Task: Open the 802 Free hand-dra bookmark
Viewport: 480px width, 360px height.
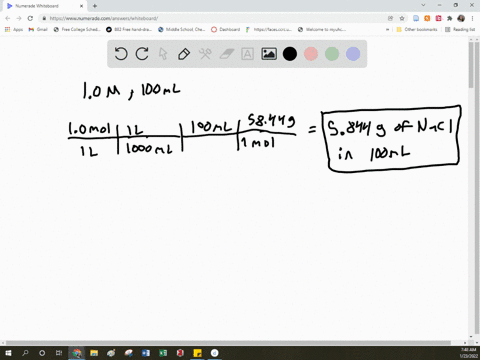Action: (129, 29)
